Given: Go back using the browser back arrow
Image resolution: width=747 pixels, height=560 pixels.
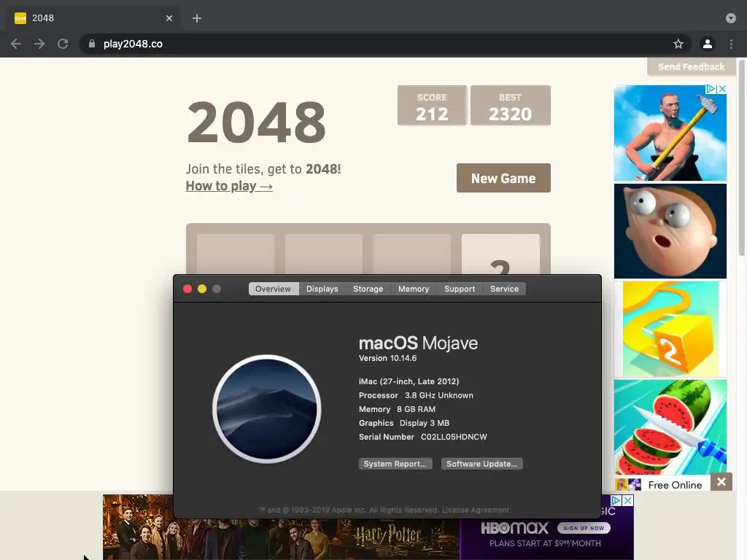Looking at the screenshot, I should pos(16,44).
